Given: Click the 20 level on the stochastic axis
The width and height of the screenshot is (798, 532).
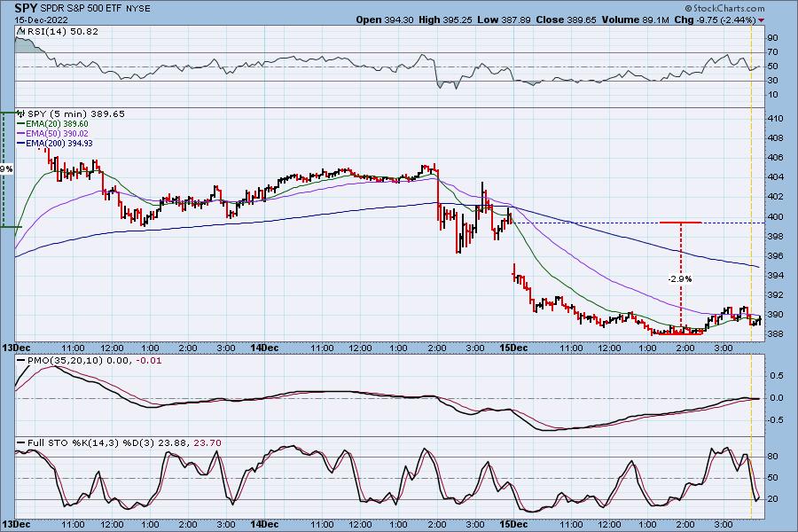Looking at the screenshot, I should pos(772,499).
